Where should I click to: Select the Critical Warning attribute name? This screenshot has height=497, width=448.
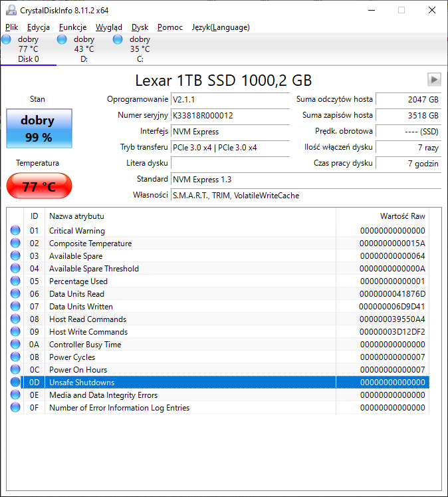click(x=77, y=231)
